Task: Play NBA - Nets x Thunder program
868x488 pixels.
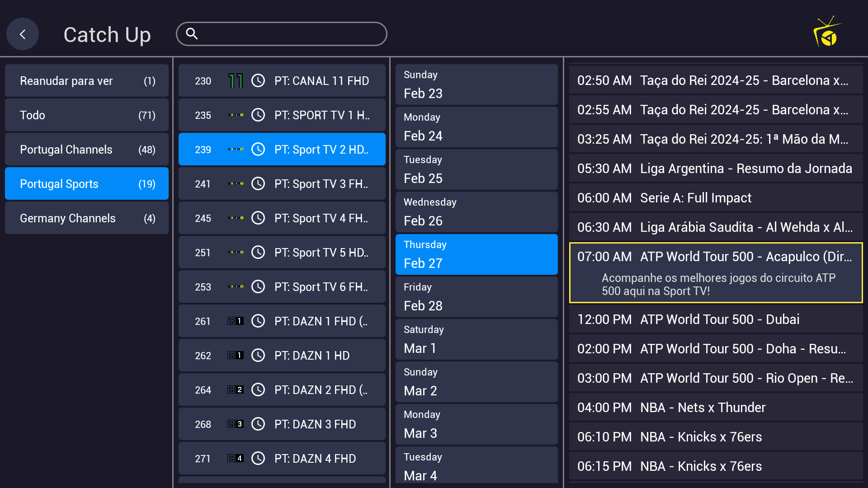Action: click(x=716, y=408)
